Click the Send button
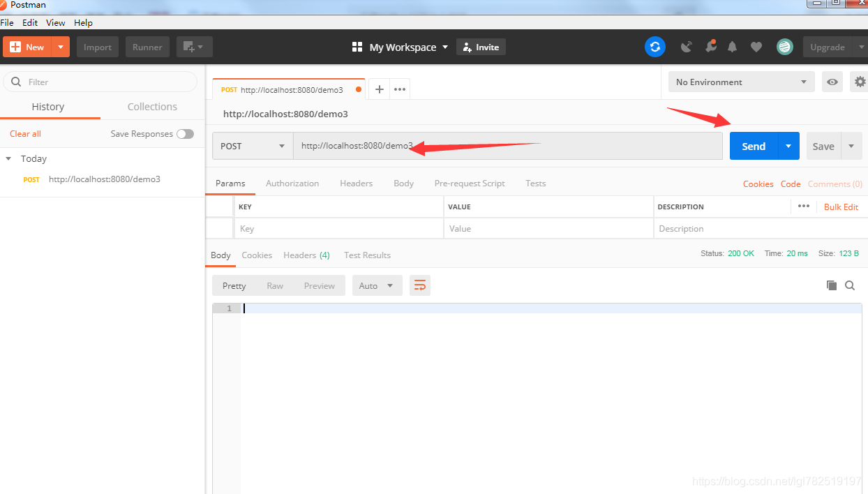 point(754,146)
